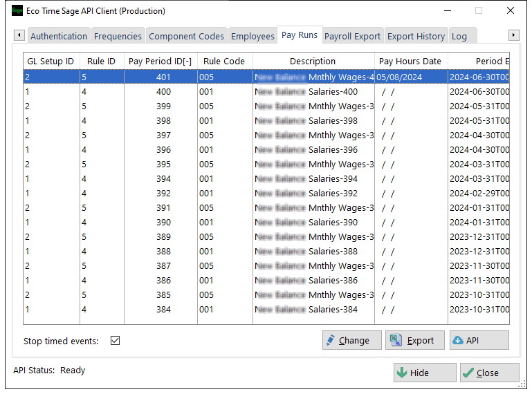Click the Pay Hours Date column header

(410, 61)
